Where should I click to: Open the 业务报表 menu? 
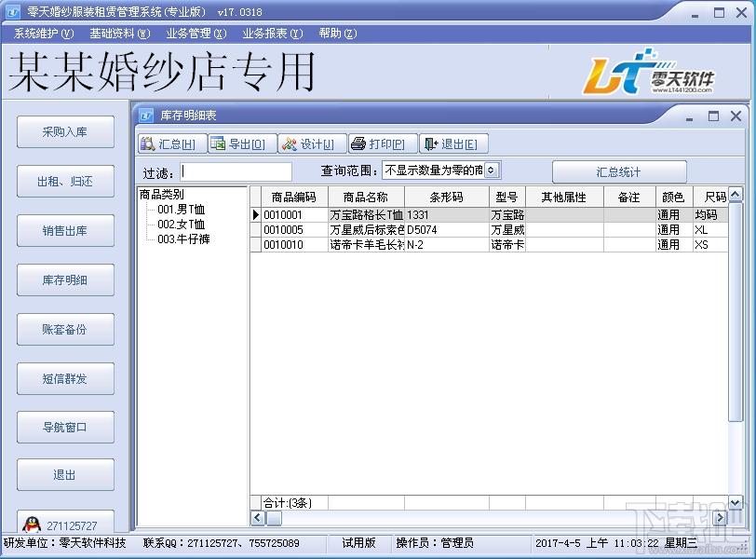click(273, 34)
